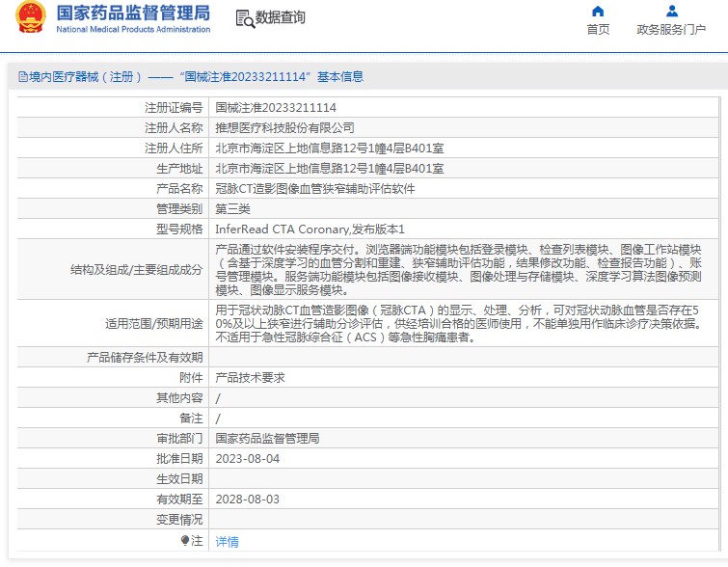Click the 产品储存条件及有效期 label

[145, 357]
